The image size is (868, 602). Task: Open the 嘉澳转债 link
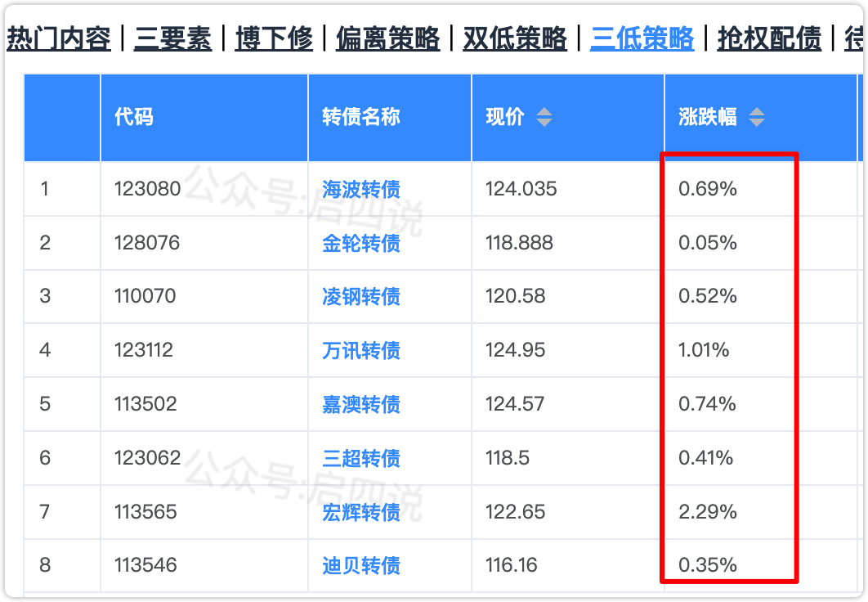[x=361, y=404]
